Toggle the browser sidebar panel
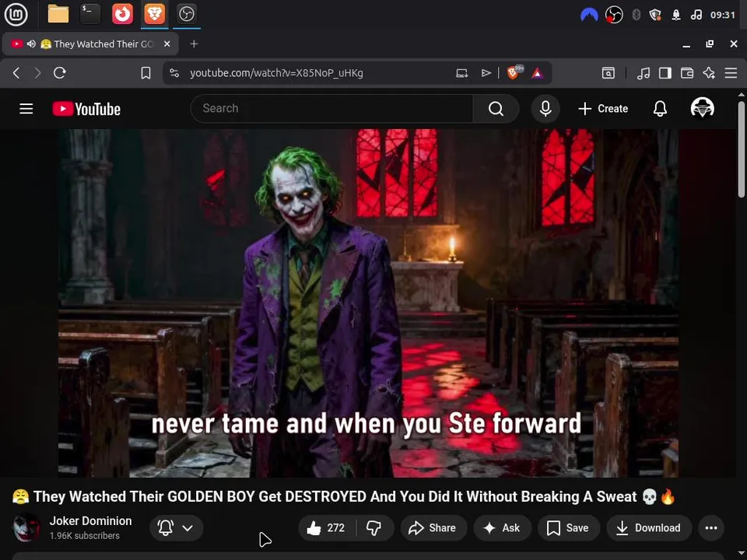The height and width of the screenshot is (560, 747). [x=665, y=73]
